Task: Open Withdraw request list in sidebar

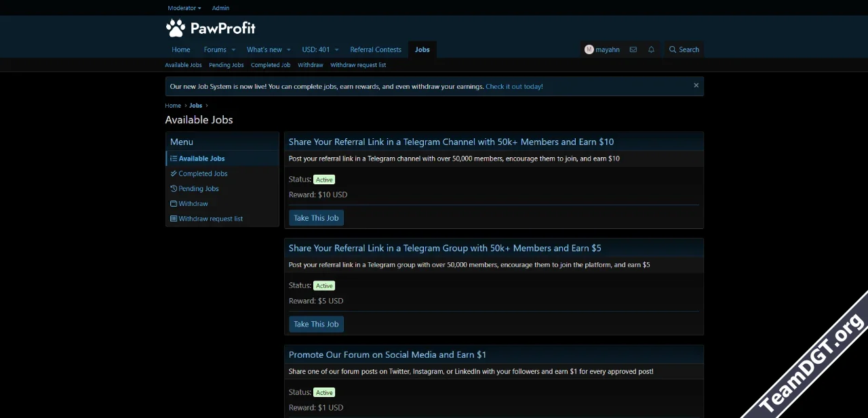Action: coord(210,219)
